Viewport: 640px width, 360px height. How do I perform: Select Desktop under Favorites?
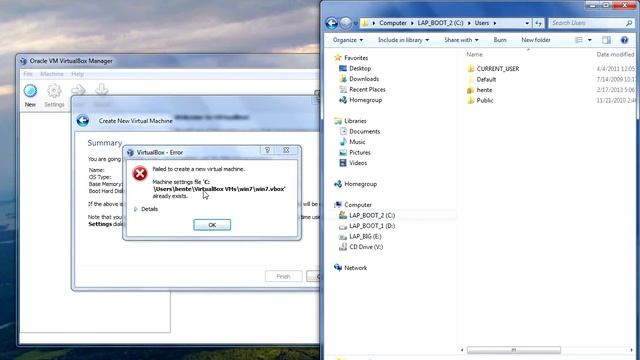point(360,69)
